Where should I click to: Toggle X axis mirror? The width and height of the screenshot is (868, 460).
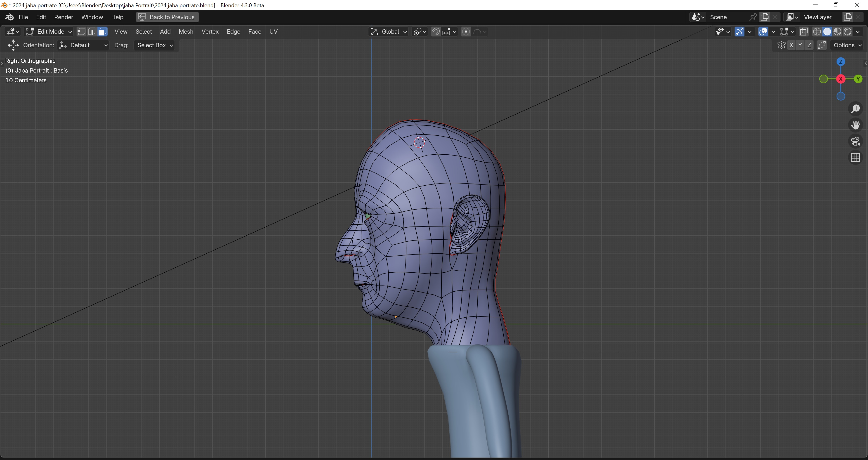pyautogui.click(x=791, y=45)
